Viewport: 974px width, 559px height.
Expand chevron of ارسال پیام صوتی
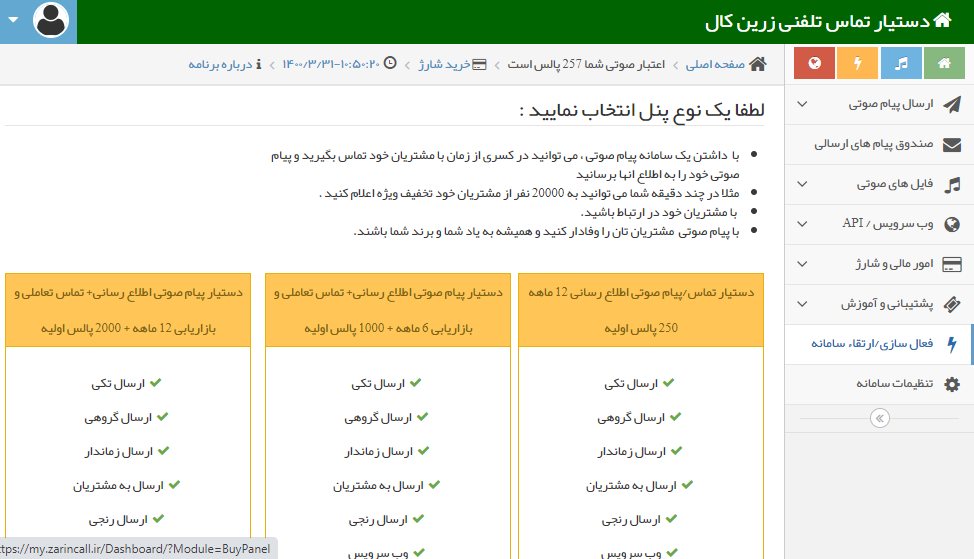tap(803, 104)
